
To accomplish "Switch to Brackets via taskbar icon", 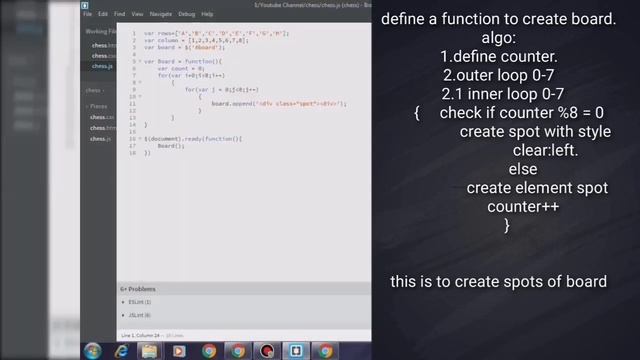I will (x=296, y=351).
